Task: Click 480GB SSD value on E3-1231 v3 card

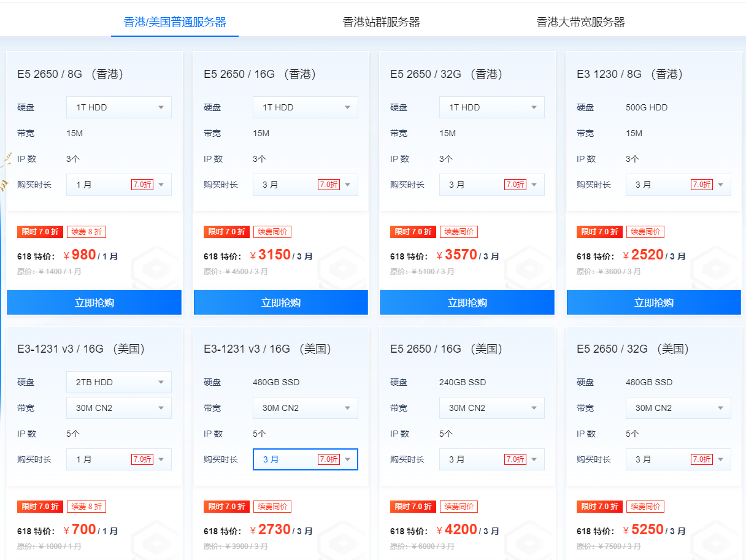Action: pyautogui.click(x=276, y=382)
